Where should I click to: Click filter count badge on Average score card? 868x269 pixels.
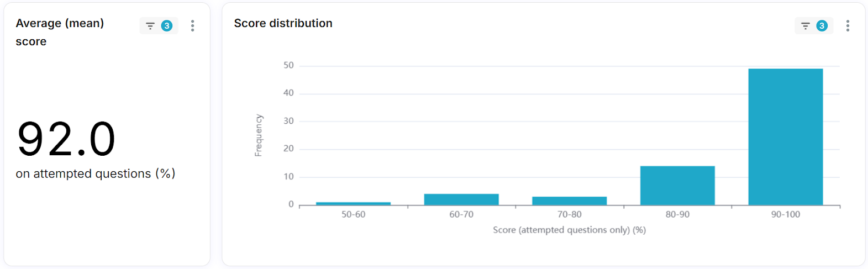(x=166, y=26)
